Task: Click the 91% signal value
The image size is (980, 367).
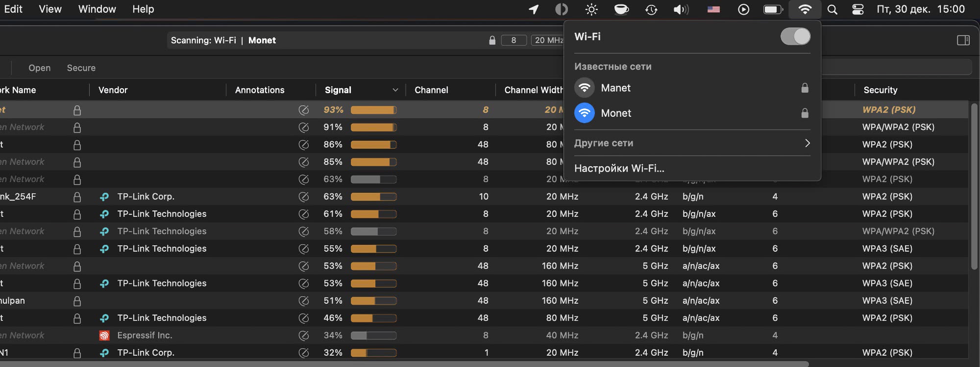Action: click(333, 127)
